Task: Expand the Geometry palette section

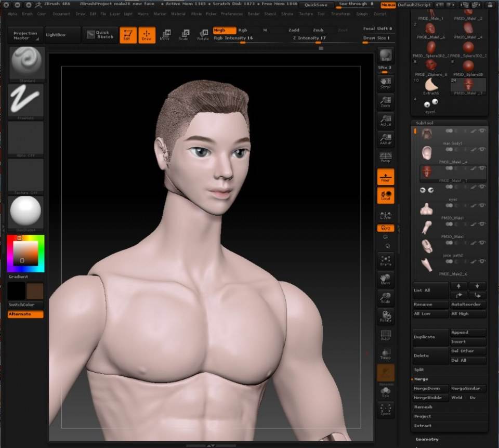Action: pos(427,439)
